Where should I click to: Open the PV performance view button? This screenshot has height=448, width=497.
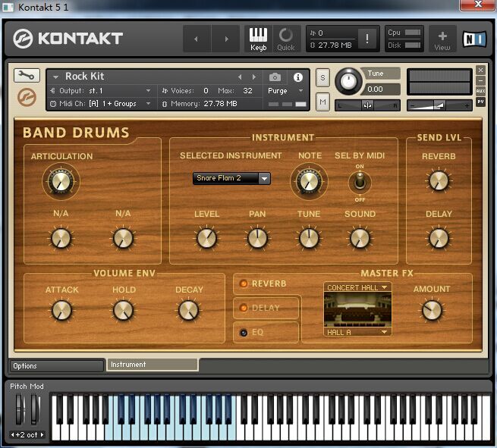click(480, 102)
